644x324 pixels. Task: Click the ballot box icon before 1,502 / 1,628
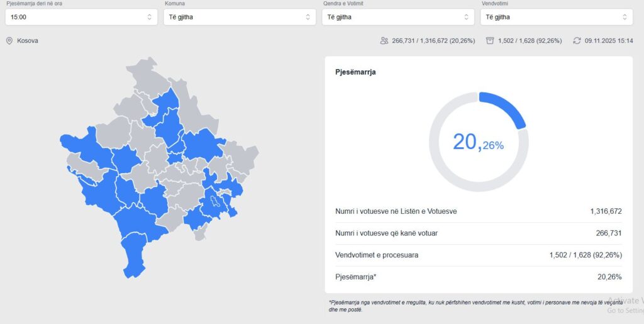(489, 41)
